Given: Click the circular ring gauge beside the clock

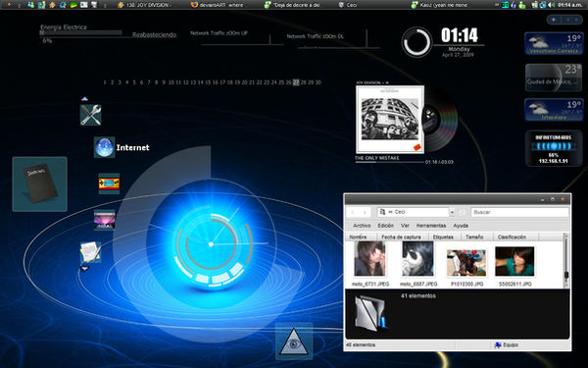Looking at the screenshot, I should (416, 42).
